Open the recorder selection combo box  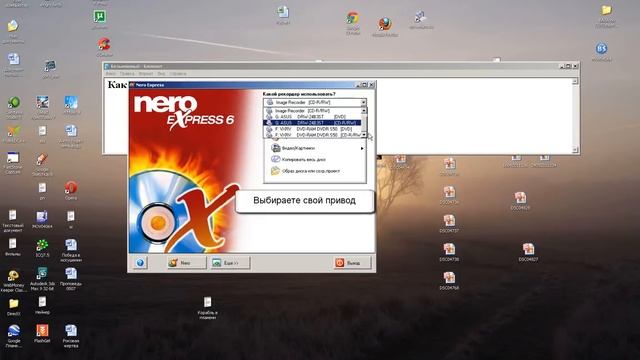315,102
